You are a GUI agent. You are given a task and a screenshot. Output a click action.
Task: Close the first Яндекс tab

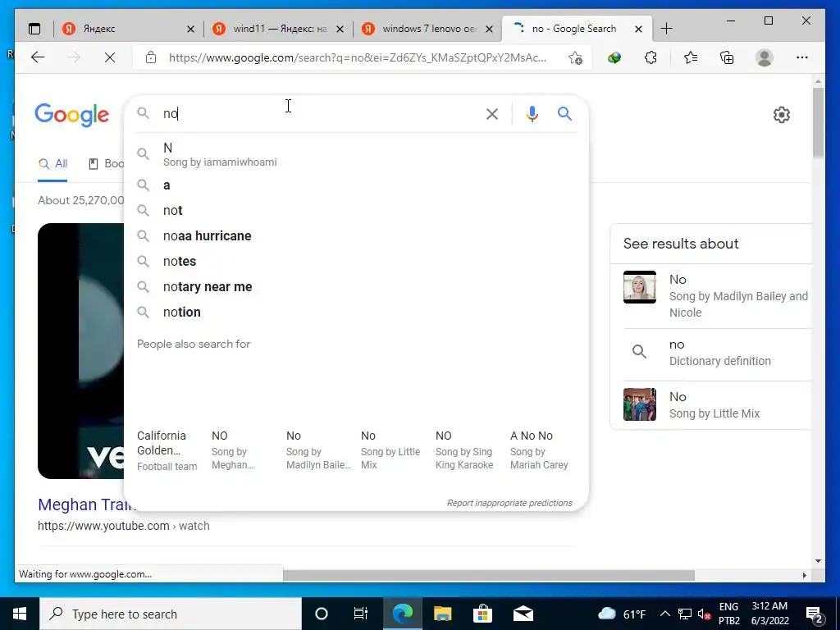(x=190, y=29)
